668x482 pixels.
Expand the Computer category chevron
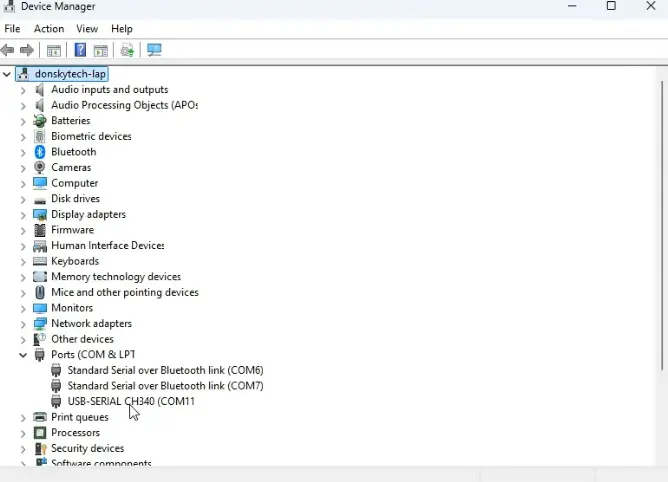[23, 184]
